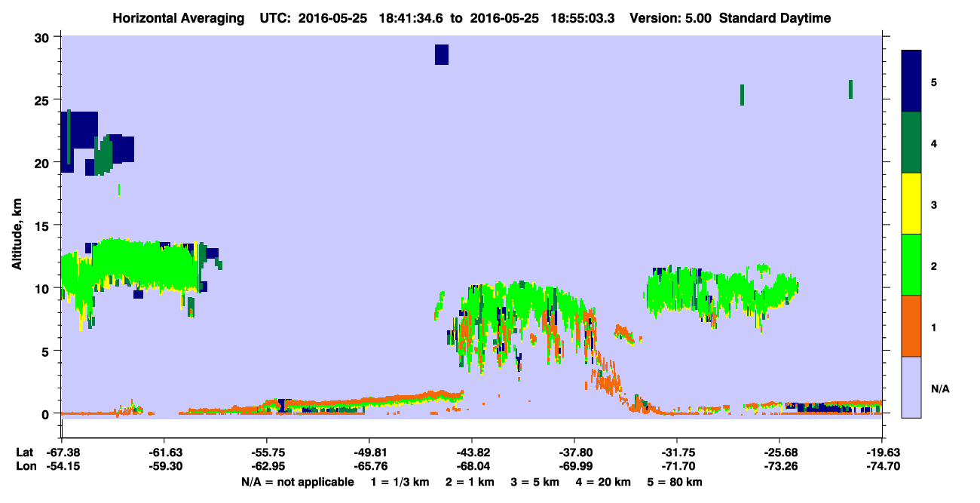The image size is (980, 503).
Task: Click latitude value -55.75
Action: (267, 452)
